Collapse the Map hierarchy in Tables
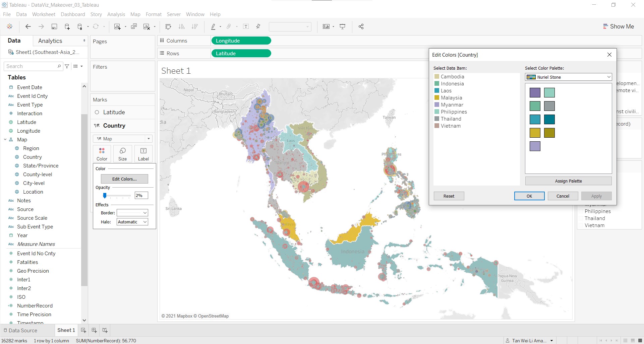Image resolution: width=644 pixels, height=344 pixels. [5, 140]
